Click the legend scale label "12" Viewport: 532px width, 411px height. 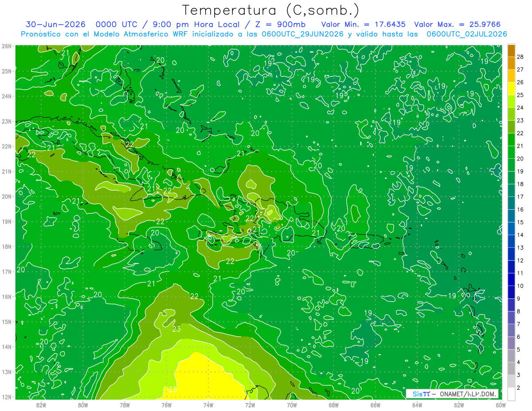[x=520, y=260]
